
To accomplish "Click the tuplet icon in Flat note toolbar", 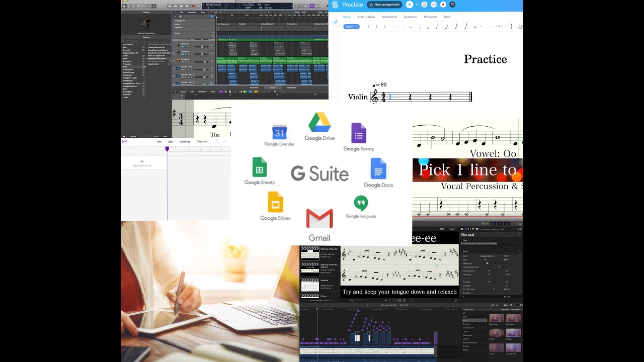I will pyautogui.click(x=499, y=26).
